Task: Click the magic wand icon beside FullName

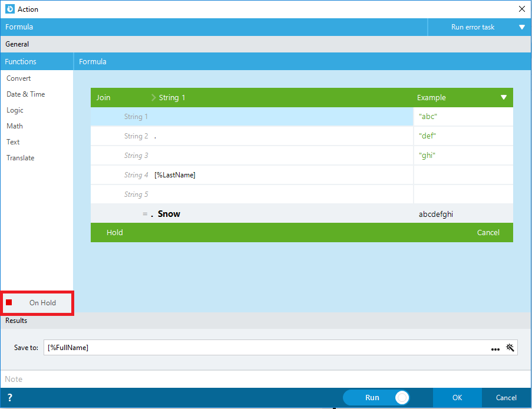Action: (x=510, y=348)
